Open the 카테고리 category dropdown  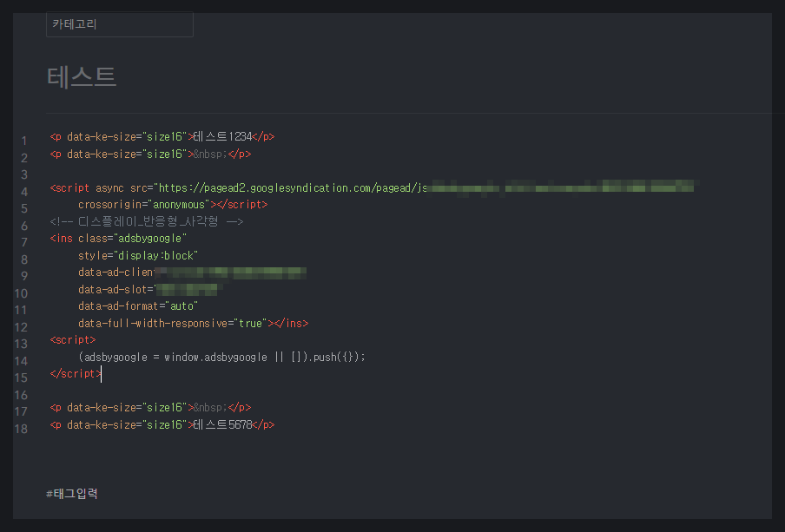click(x=120, y=24)
